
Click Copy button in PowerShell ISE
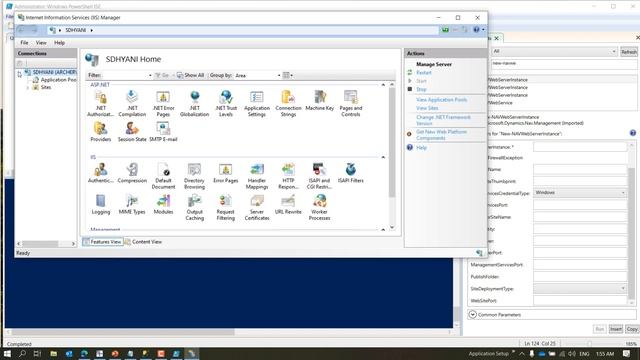(x=632, y=329)
